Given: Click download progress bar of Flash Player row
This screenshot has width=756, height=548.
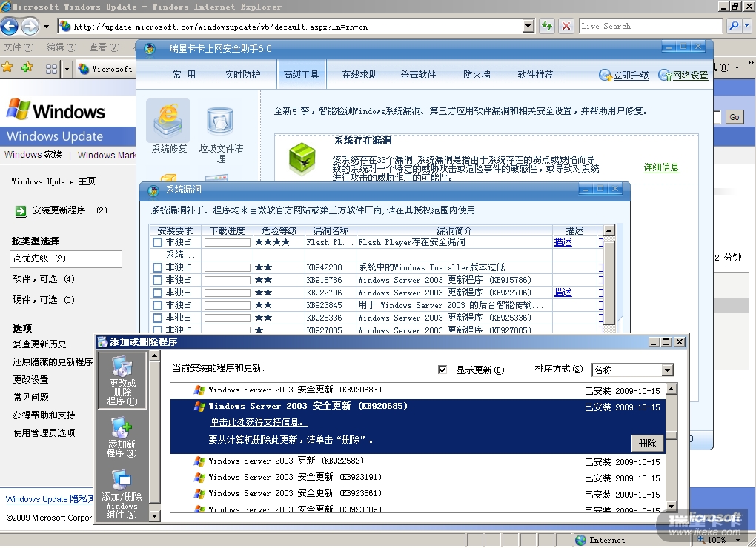Looking at the screenshot, I should (x=228, y=242).
